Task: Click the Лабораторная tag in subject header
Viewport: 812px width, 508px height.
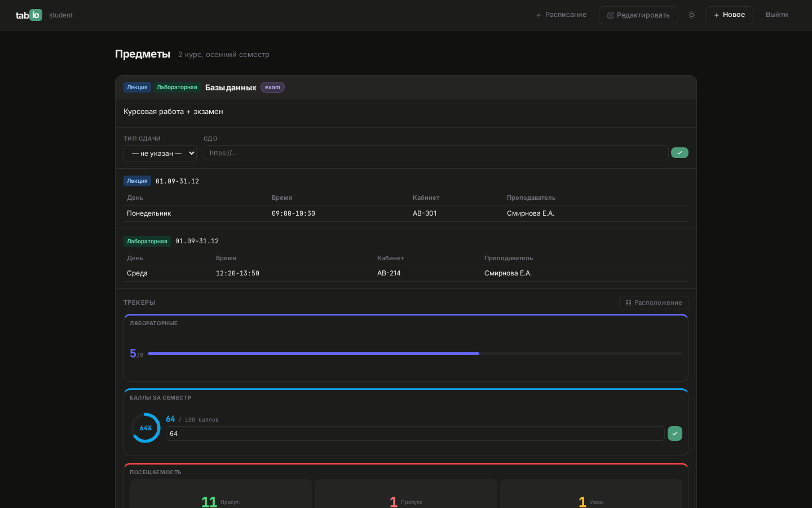Action: 177,87
